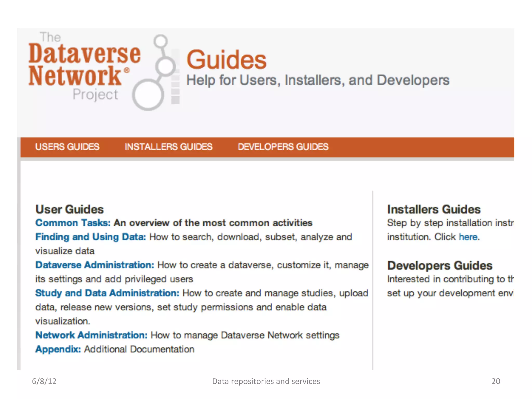Open the USERS GUIDES menu tab
The height and width of the screenshot is (399, 532).
pyautogui.click(x=67, y=147)
